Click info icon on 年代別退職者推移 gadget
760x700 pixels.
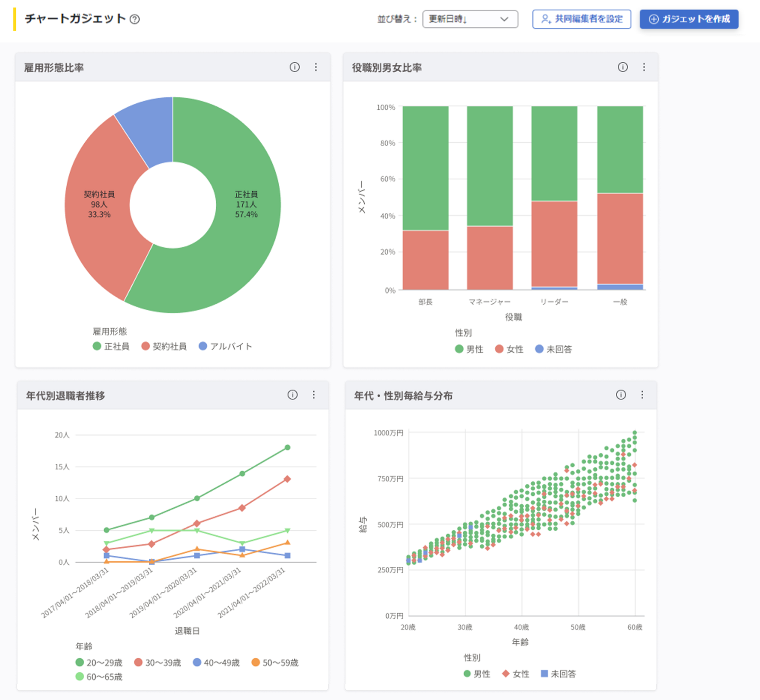[292, 395]
